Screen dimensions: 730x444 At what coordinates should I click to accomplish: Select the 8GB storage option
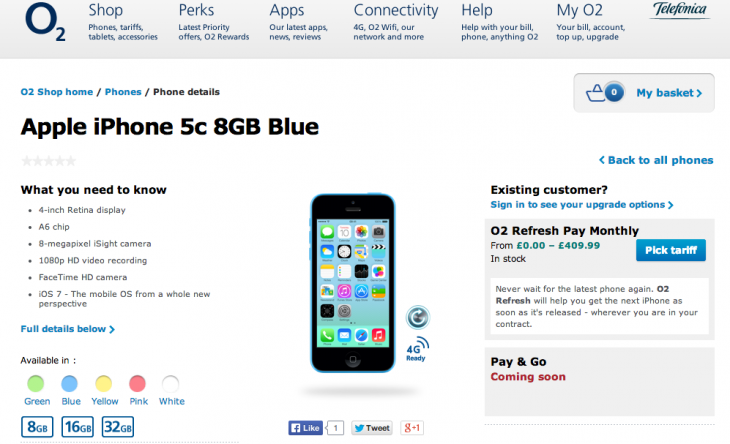[37, 427]
